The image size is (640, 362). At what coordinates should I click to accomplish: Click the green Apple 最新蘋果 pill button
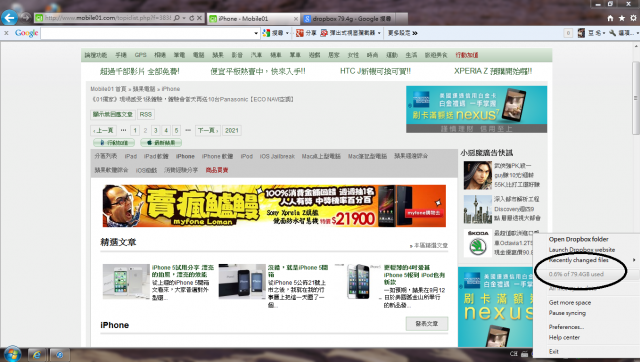tap(161, 142)
